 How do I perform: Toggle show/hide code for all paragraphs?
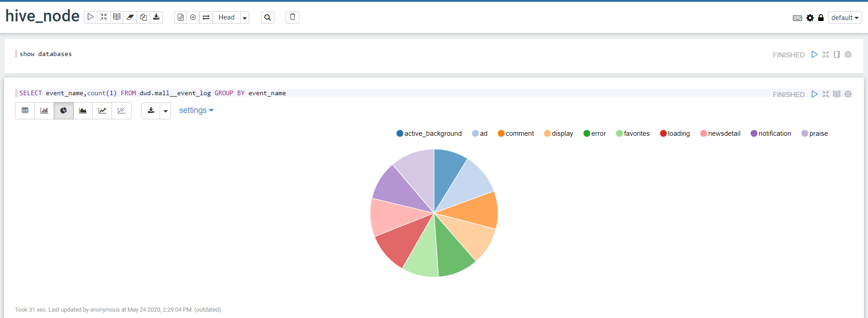(x=104, y=17)
